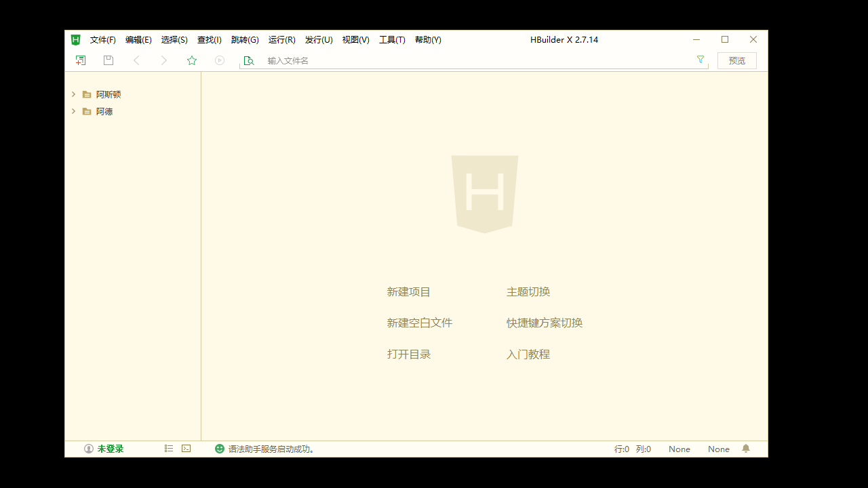This screenshot has width=868, height=488.
Task: Click the HBuilder X logo icon in title bar
Action: [x=76, y=39]
